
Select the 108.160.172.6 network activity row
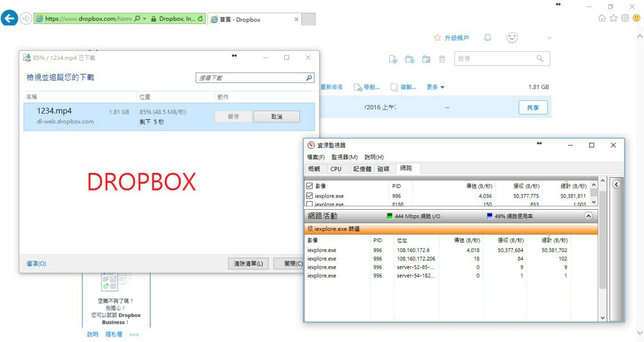(x=452, y=250)
